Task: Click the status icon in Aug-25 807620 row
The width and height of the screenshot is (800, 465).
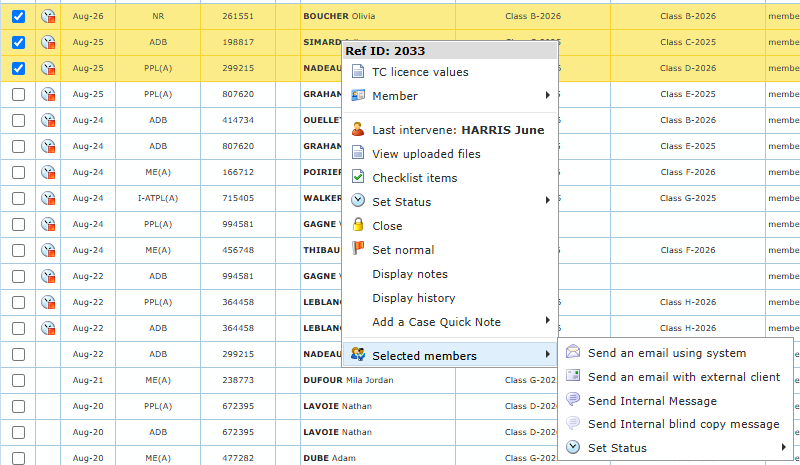Action: (x=48, y=94)
